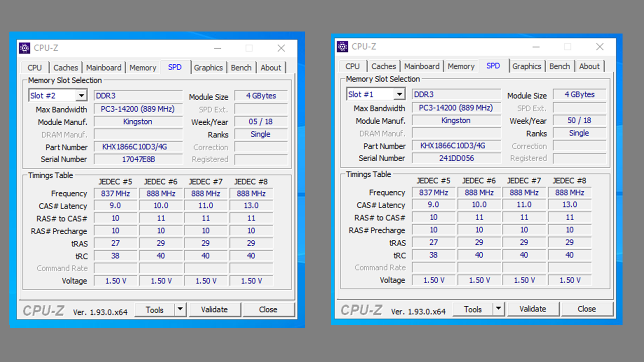This screenshot has width=644, height=362.
Task: Click JEDEC #8 tRC value 40, right window
Action: coord(570,255)
